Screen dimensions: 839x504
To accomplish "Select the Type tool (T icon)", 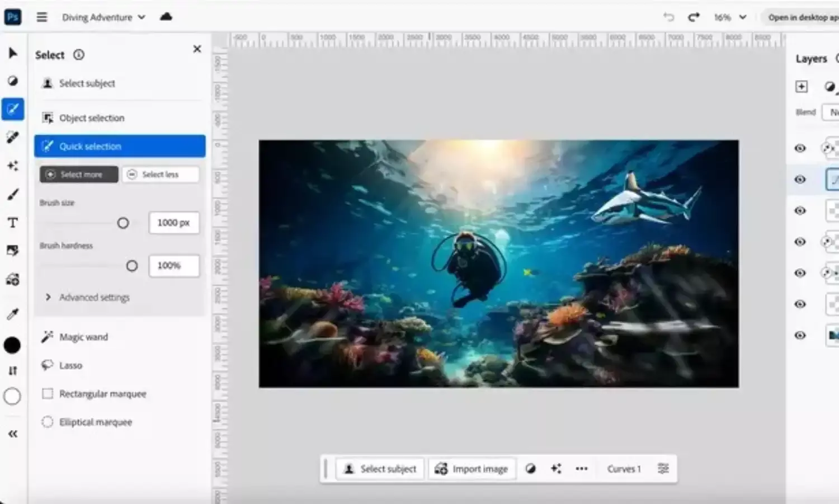I will 12,223.
